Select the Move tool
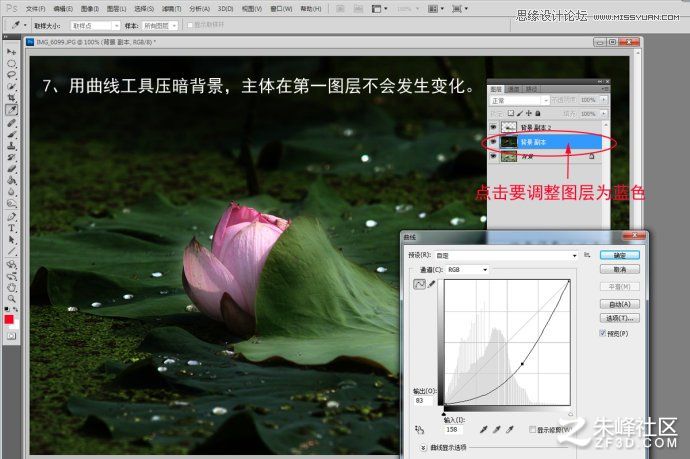 (11, 52)
